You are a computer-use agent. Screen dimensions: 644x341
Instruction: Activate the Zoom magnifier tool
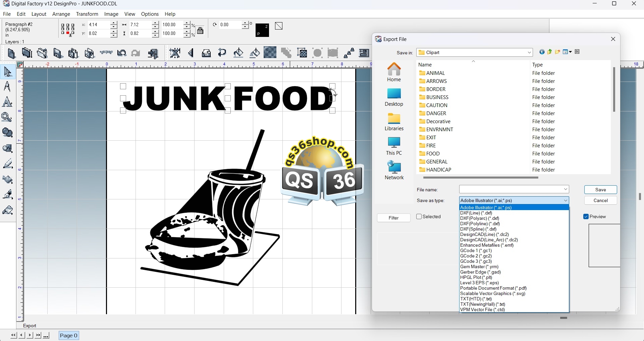pyautogui.click(x=7, y=117)
